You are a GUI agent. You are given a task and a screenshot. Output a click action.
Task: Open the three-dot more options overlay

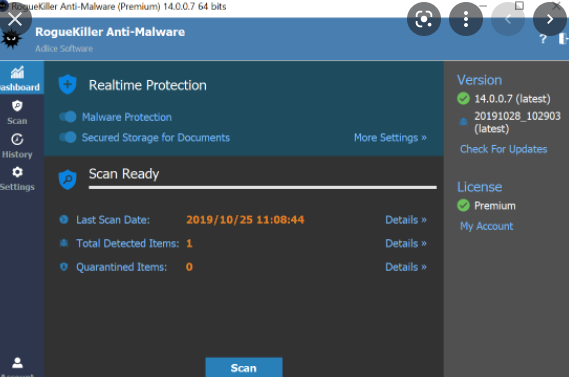(466, 19)
